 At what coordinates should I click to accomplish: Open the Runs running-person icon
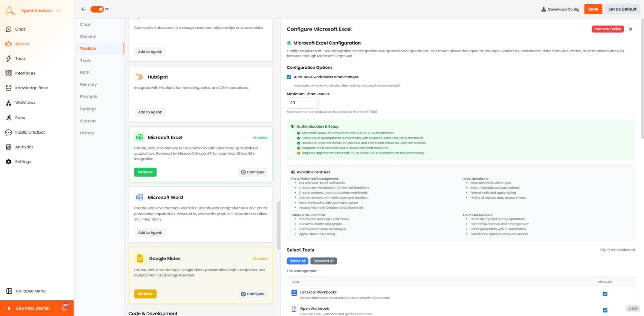[9, 117]
